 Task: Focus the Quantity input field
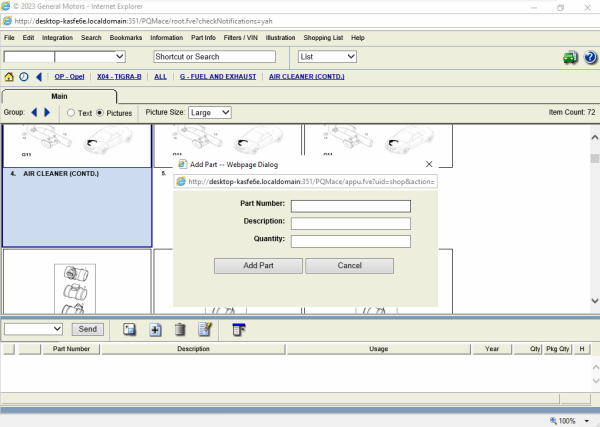(x=351, y=241)
